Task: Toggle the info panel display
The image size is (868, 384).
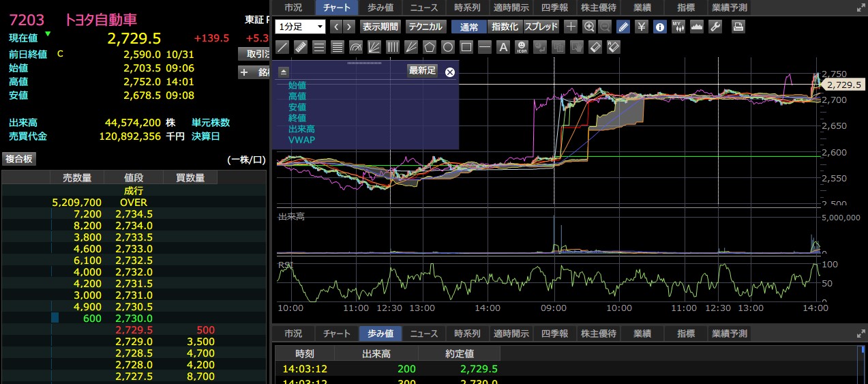Action: click(x=660, y=27)
